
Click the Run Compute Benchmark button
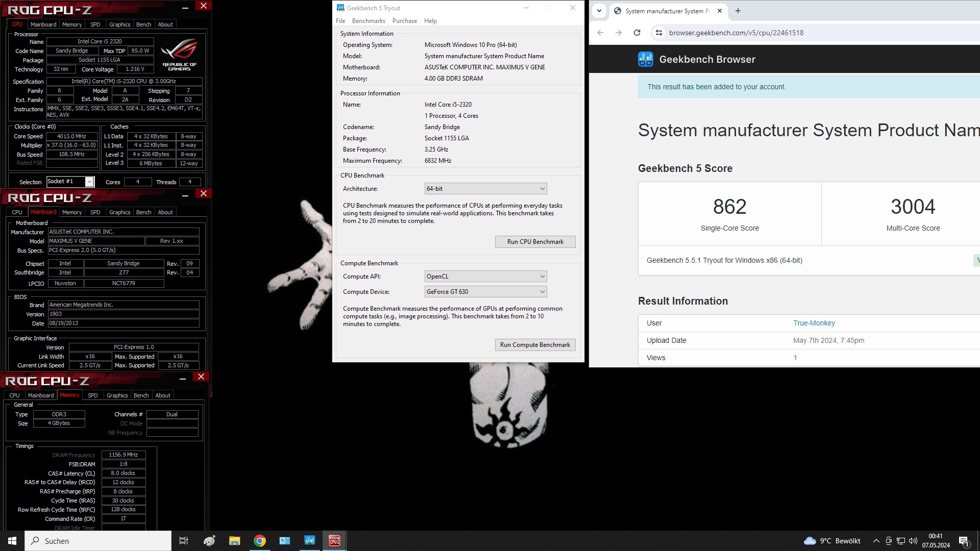click(x=535, y=345)
